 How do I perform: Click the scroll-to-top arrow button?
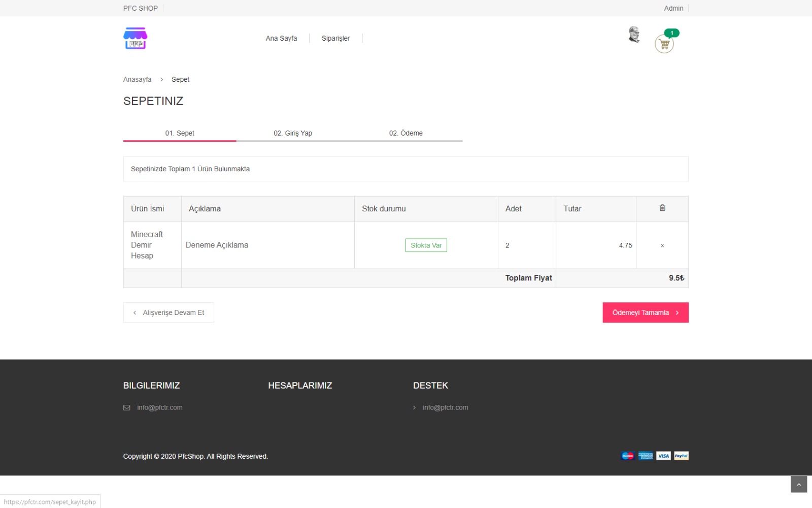(798, 484)
